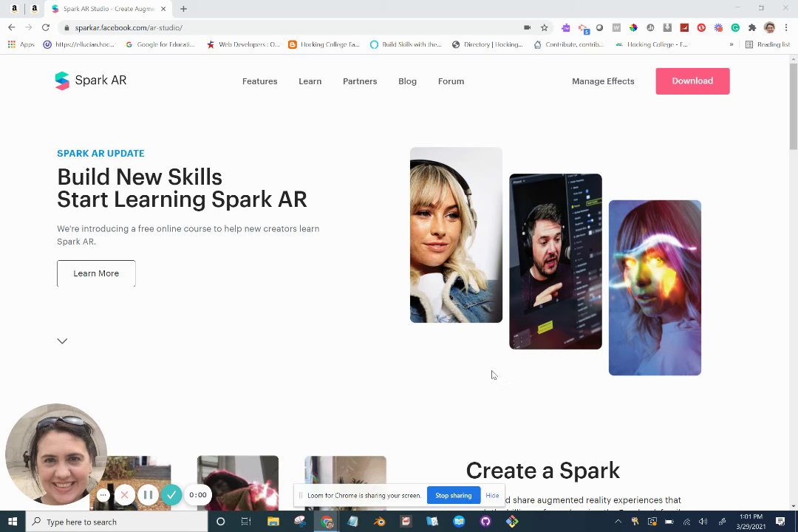Open GitHub Desktop from the taskbar
Image resolution: width=798 pixels, height=532 pixels.
485,522
